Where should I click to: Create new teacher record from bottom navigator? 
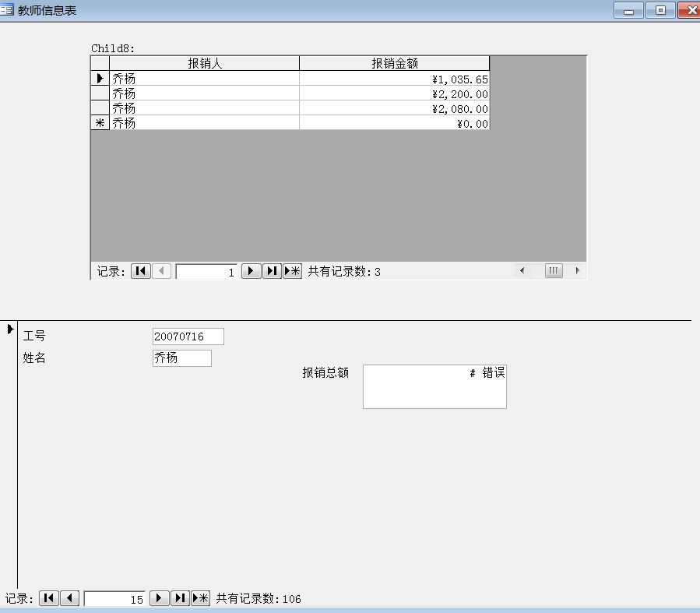point(201,598)
